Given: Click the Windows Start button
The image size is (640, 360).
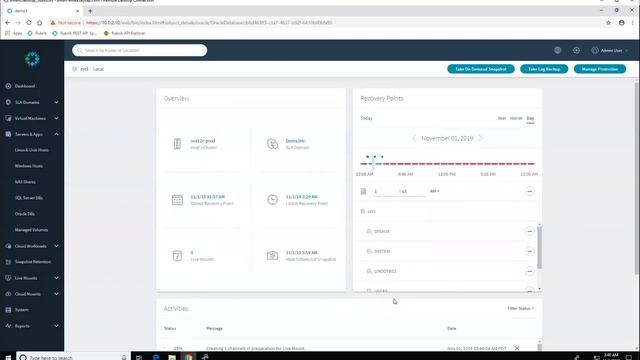Looking at the screenshot, I should point(8,357).
